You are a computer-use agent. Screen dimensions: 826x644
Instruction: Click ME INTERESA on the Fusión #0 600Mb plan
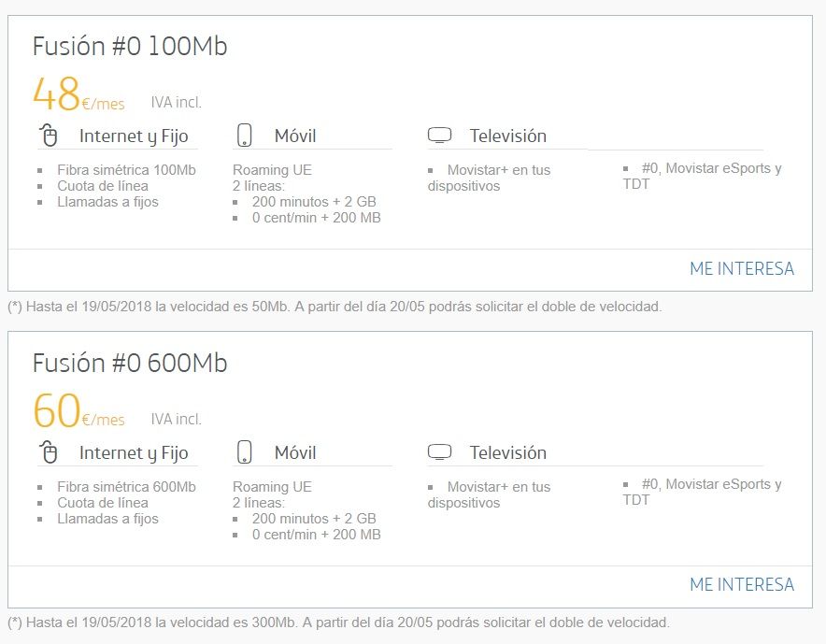pyautogui.click(x=741, y=583)
